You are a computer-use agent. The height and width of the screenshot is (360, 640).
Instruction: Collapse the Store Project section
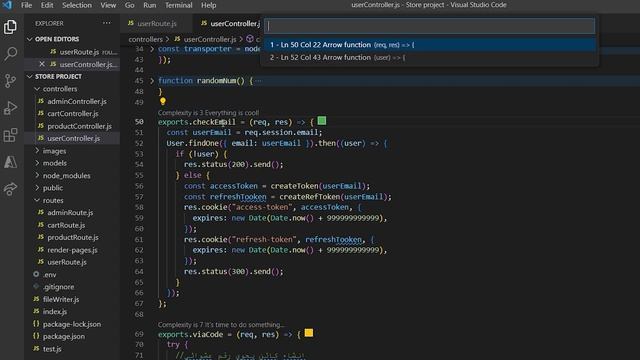click(29, 76)
